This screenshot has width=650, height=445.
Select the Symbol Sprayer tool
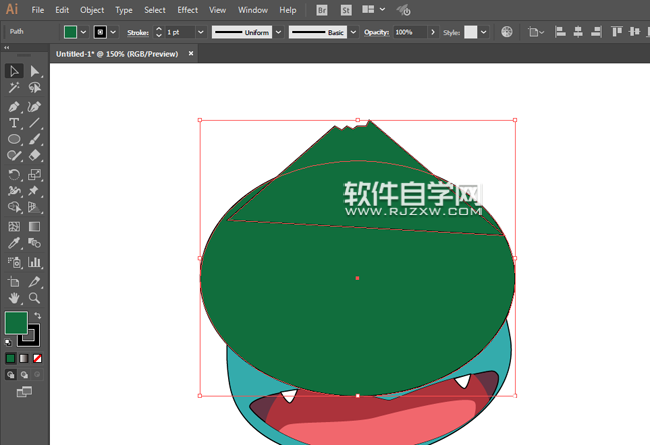coord(14,262)
